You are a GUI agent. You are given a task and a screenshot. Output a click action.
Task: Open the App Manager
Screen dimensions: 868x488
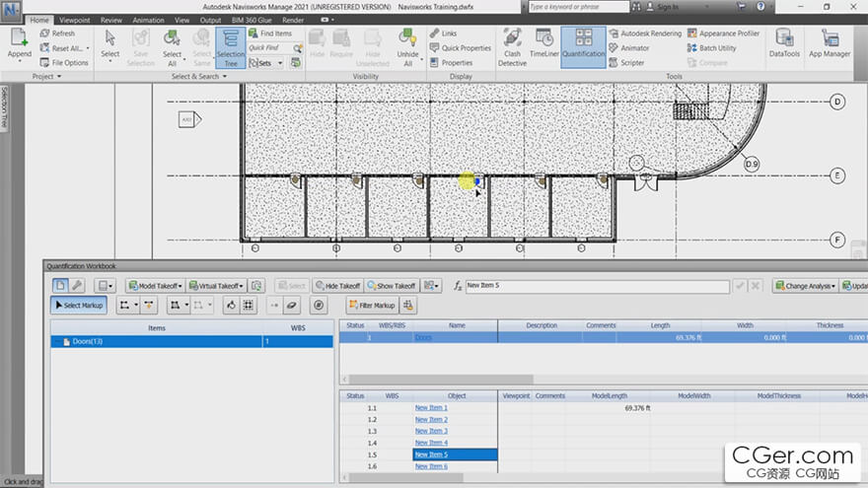[830, 43]
